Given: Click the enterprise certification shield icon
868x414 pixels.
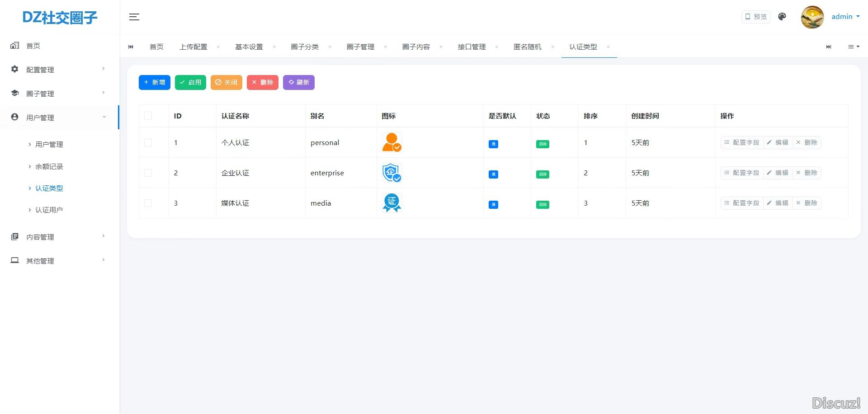Looking at the screenshot, I should click(x=392, y=173).
